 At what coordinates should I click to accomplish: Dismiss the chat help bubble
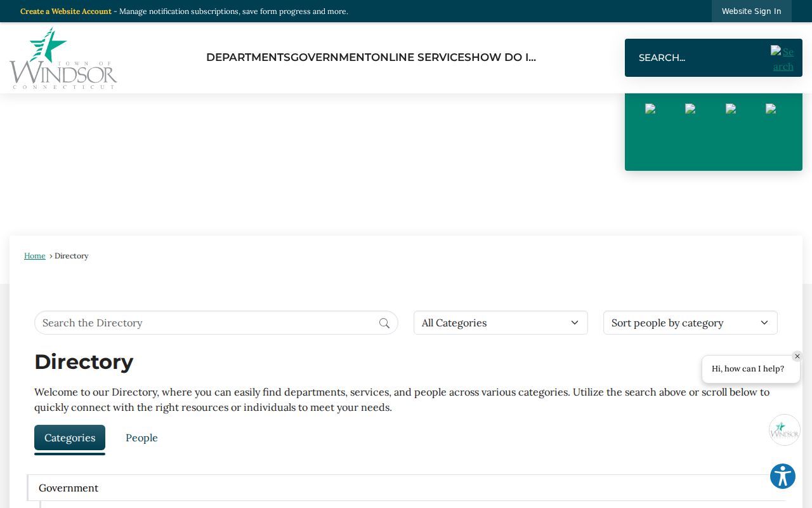click(797, 356)
